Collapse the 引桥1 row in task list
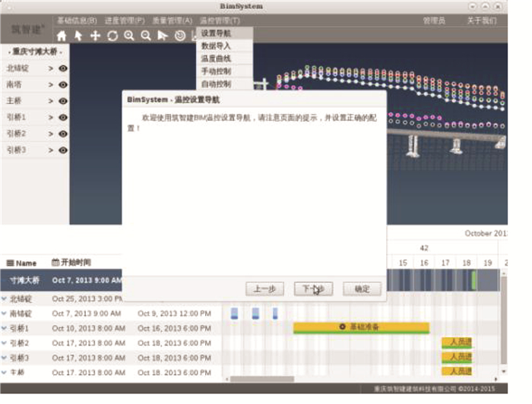This screenshot has width=532, height=404. tap(5, 328)
